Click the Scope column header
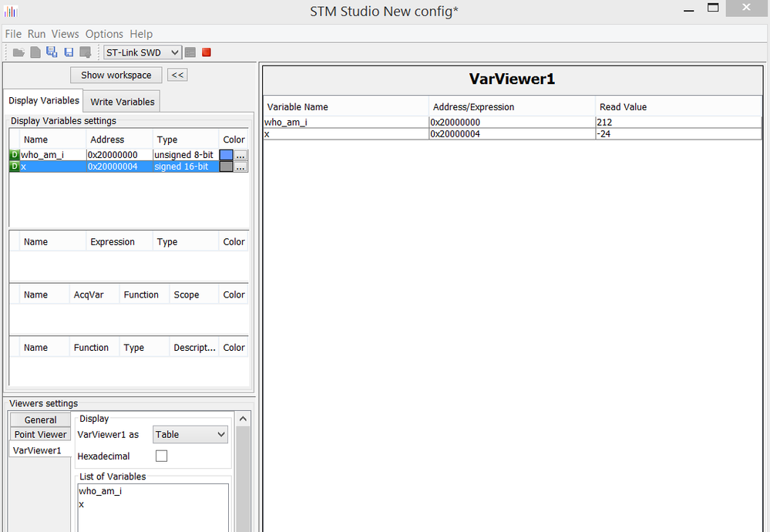The image size is (770, 532). (194, 295)
